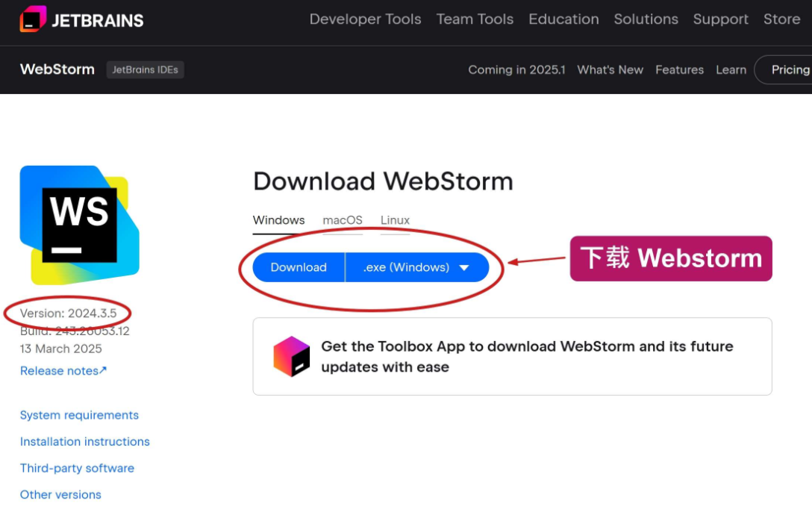This screenshot has height=521, width=812.
Task: Open the Developer Tools menu
Action: point(365,19)
